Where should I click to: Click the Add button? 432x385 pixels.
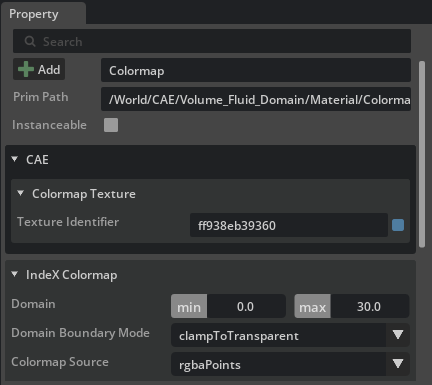39,69
